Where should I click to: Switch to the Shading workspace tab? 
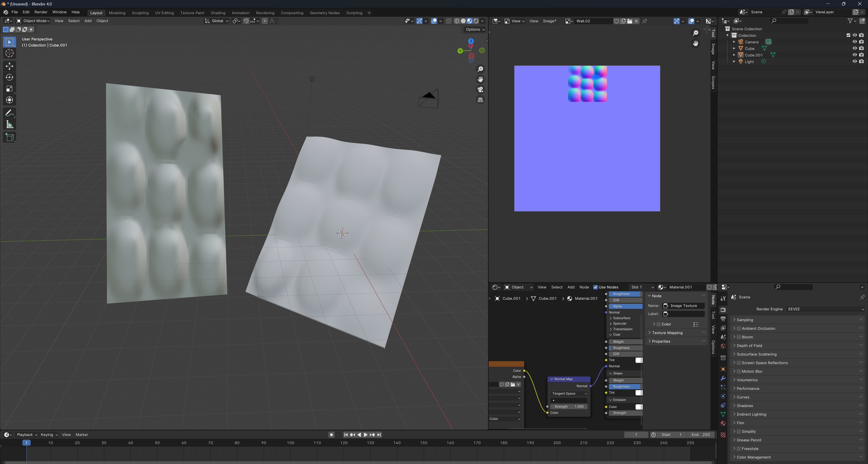tap(218, 13)
